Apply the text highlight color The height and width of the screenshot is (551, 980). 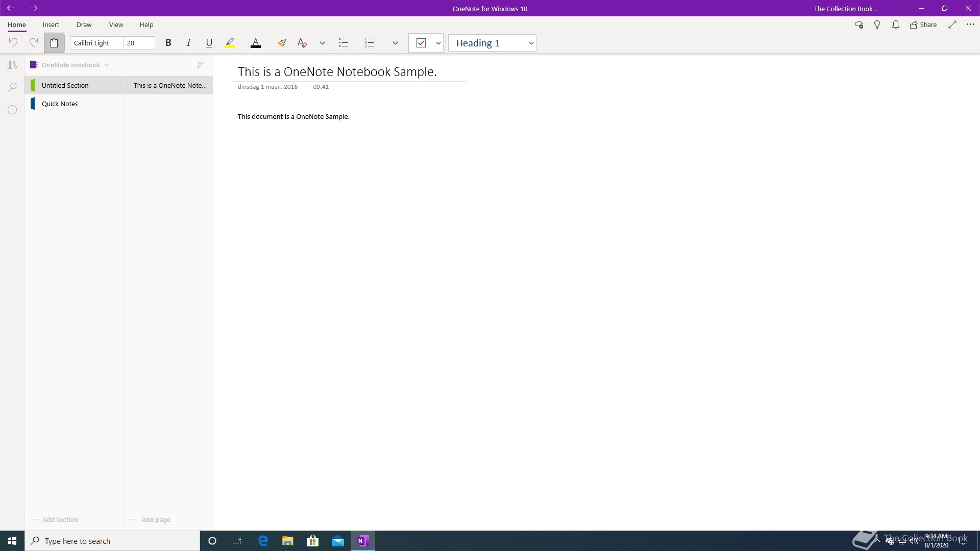[x=230, y=43]
